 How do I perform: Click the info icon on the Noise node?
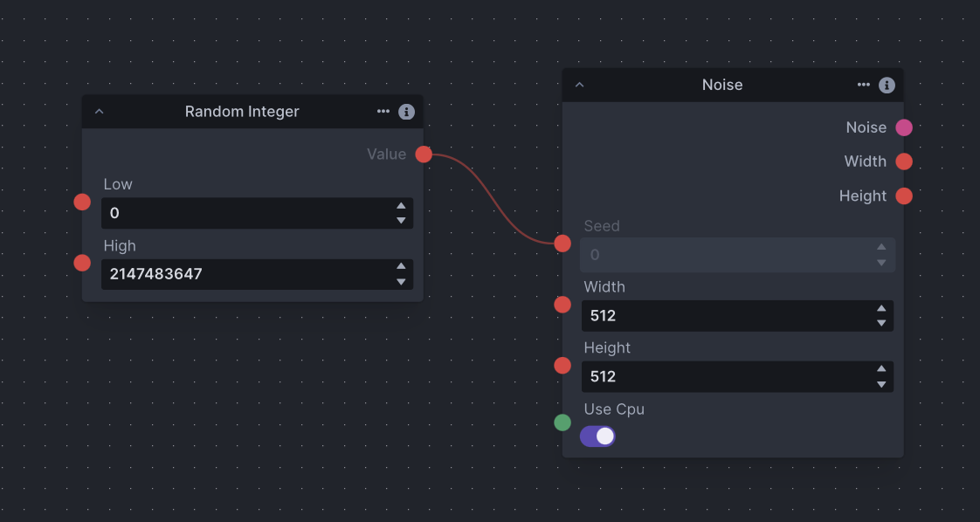pyautogui.click(x=887, y=86)
